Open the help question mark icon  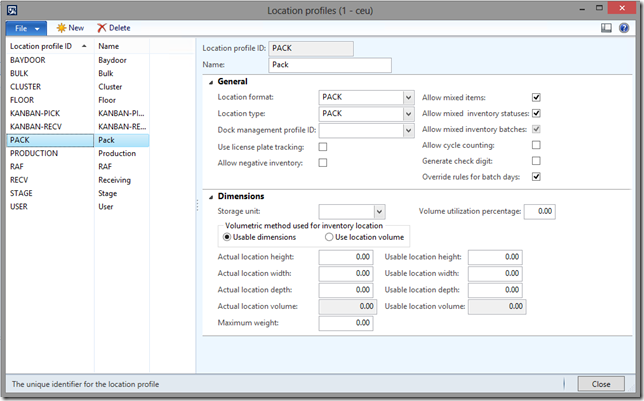[x=625, y=28]
